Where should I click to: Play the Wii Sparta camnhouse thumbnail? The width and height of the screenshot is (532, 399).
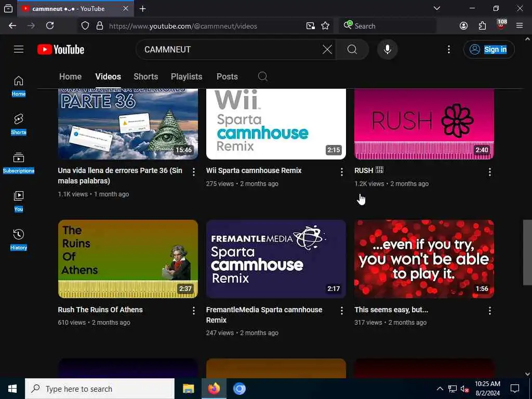[x=276, y=124]
